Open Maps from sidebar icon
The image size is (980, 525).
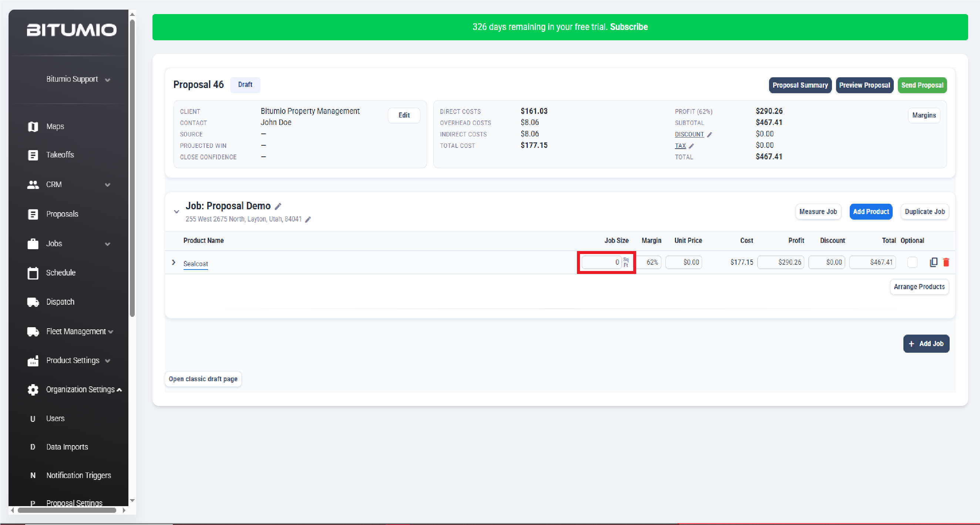33,126
